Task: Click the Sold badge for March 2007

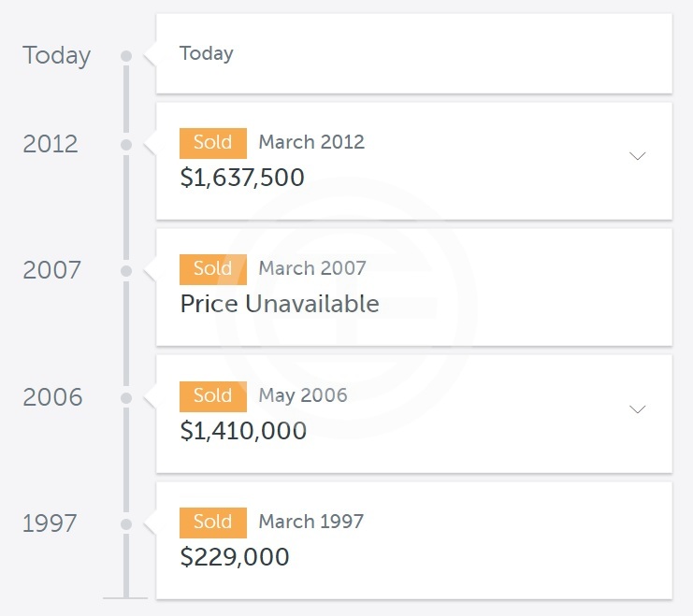Action: click(212, 269)
